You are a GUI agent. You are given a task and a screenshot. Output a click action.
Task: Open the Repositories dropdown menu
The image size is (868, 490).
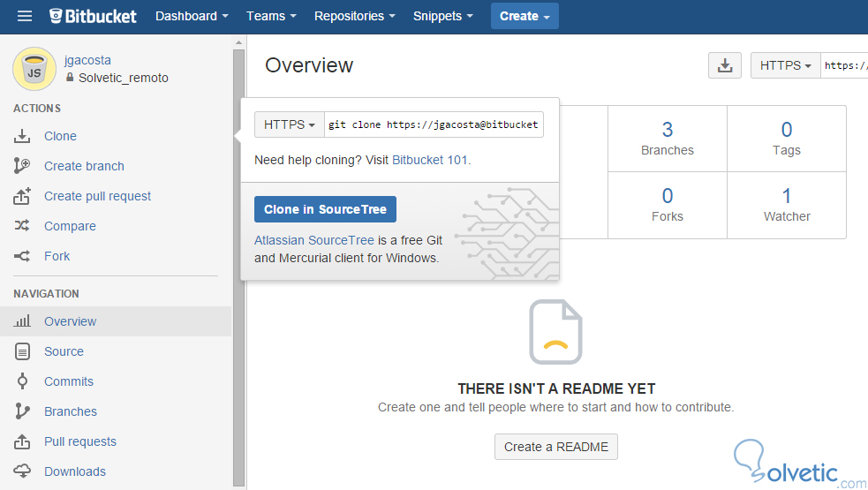(355, 16)
